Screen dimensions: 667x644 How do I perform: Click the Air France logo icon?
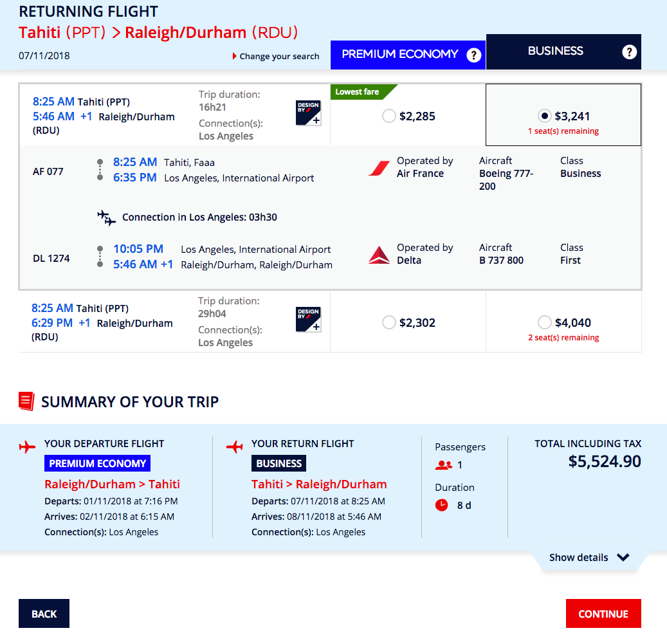coord(379,168)
